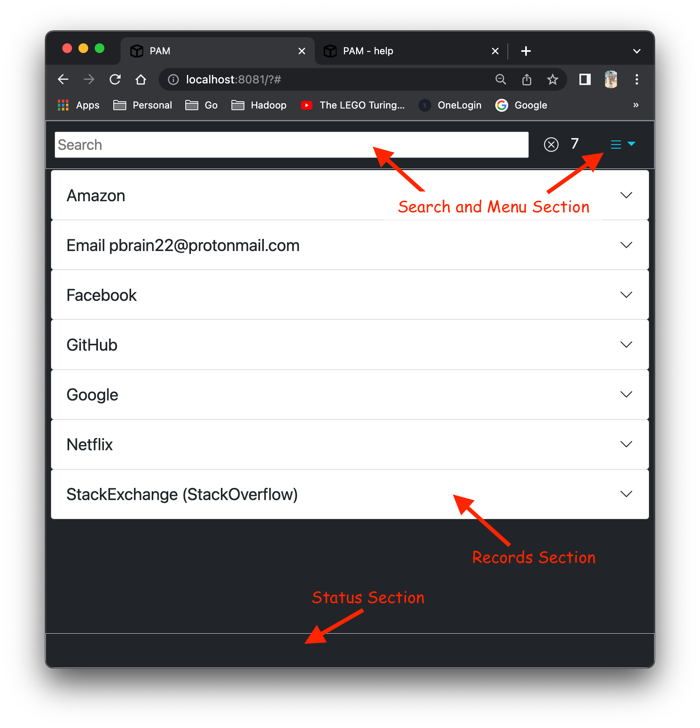Click the zoom-out magnifier in address bar
The image size is (700, 728).
[x=501, y=79]
